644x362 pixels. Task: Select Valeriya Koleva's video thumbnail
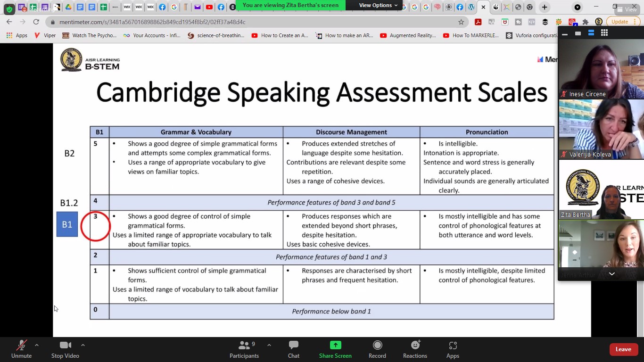coord(601,130)
